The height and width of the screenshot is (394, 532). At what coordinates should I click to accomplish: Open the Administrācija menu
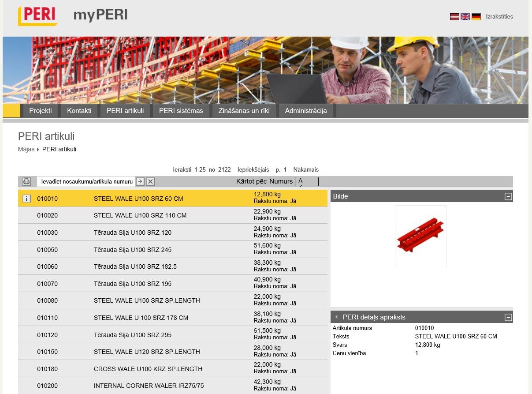tap(306, 111)
